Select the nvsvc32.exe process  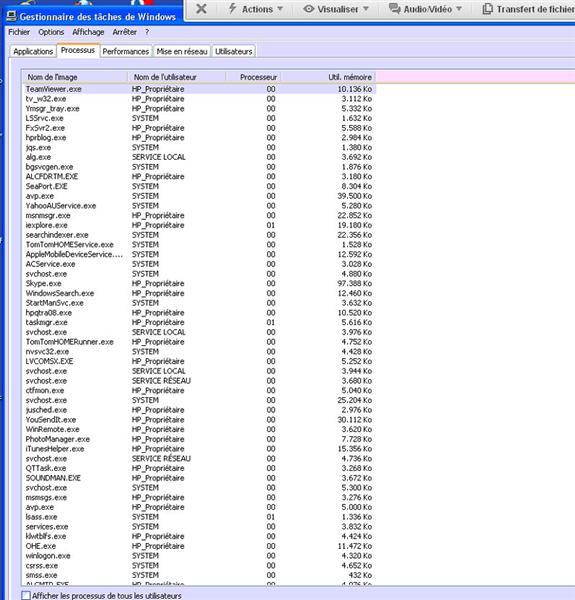(199, 352)
